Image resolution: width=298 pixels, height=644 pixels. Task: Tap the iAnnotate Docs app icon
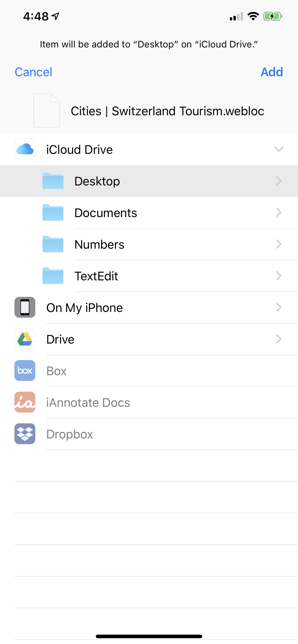pyautogui.click(x=25, y=402)
